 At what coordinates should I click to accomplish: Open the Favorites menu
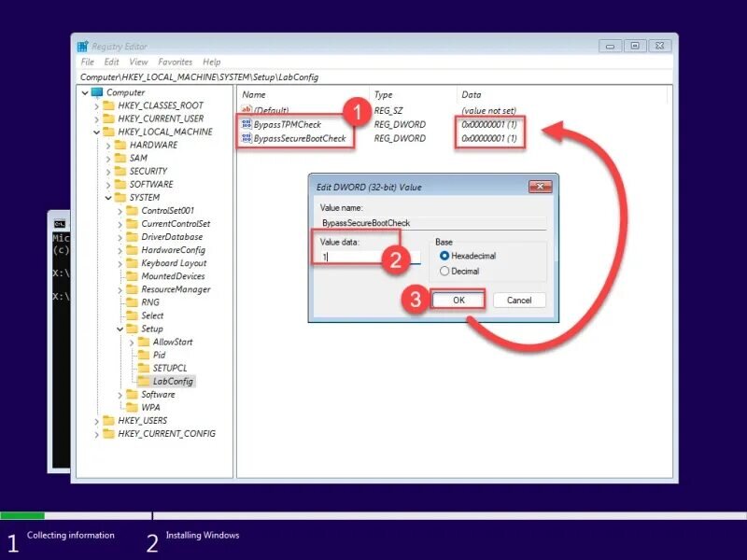point(175,62)
